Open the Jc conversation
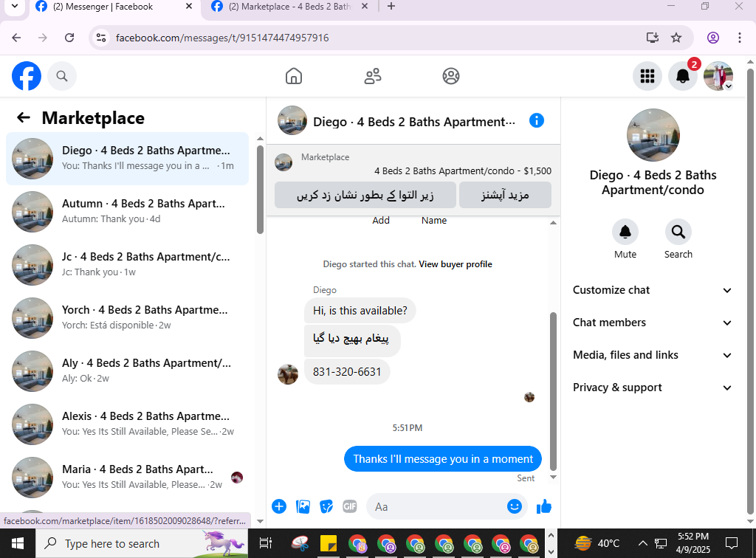Viewport: 756px width, 558px height. [x=127, y=264]
